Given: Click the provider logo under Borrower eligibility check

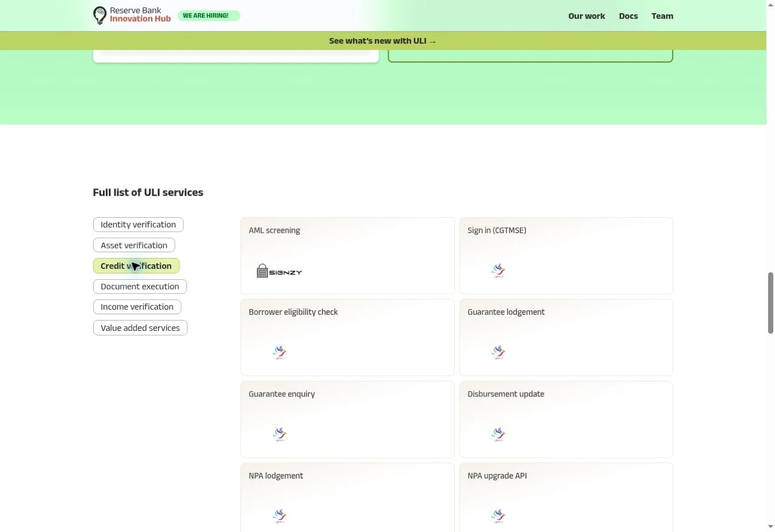Looking at the screenshot, I should 279,352.
